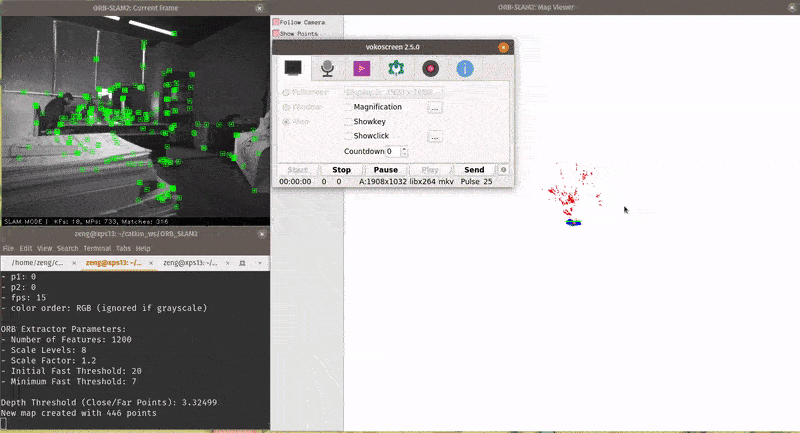This screenshot has height=433, width=800.
Task: Open the Terminal menu in terminal
Action: (x=97, y=248)
